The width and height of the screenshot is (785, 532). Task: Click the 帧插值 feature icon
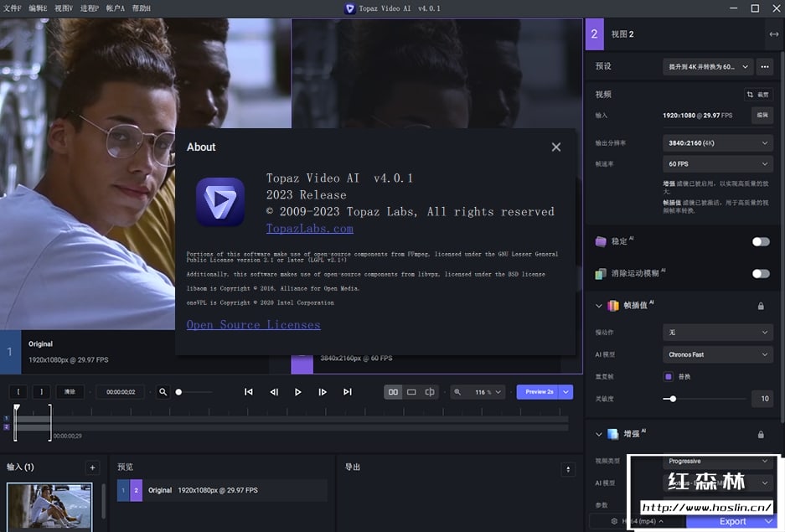(x=613, y=306)
